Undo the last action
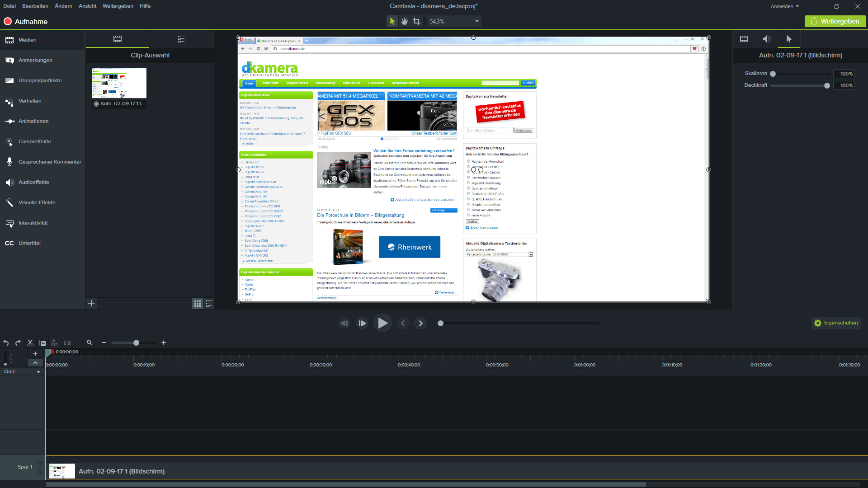 coord(6,343)
